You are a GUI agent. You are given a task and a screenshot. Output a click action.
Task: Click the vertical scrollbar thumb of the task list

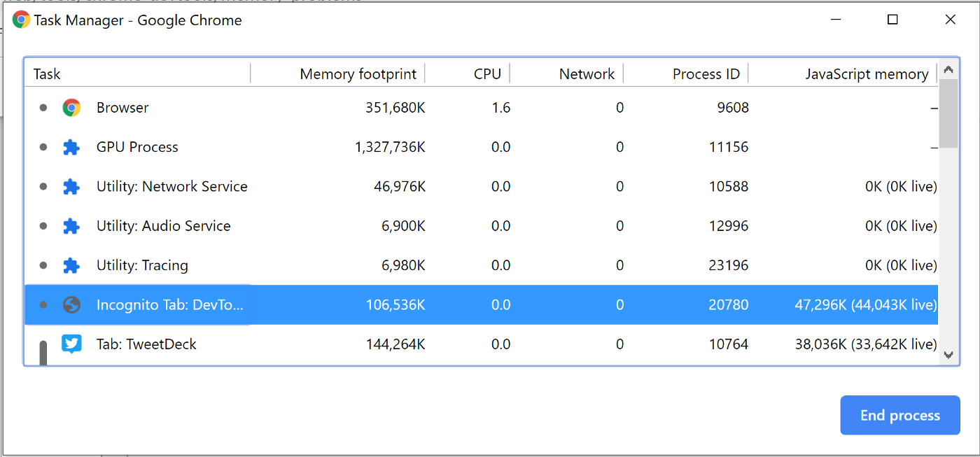pos(948,113)
